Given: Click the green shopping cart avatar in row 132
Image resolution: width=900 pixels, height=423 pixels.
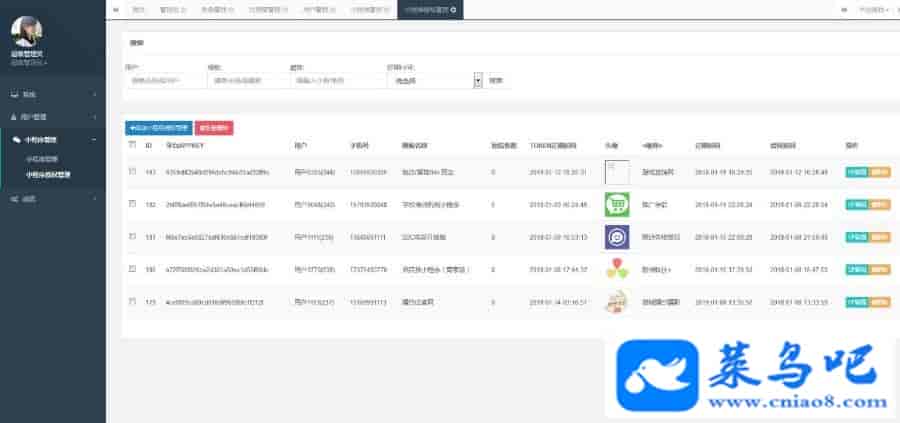Looking at the screenshot, I should click(616, 204).
